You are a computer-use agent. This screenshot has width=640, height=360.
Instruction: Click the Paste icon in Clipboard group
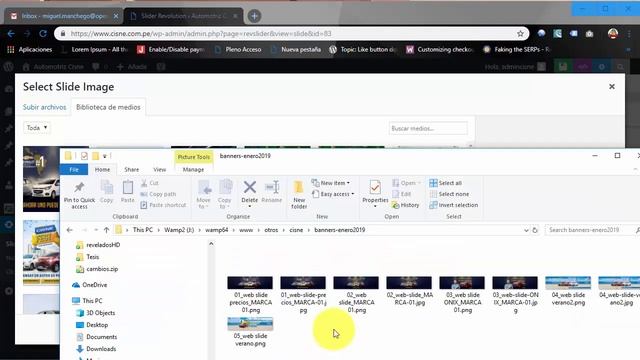127,188
